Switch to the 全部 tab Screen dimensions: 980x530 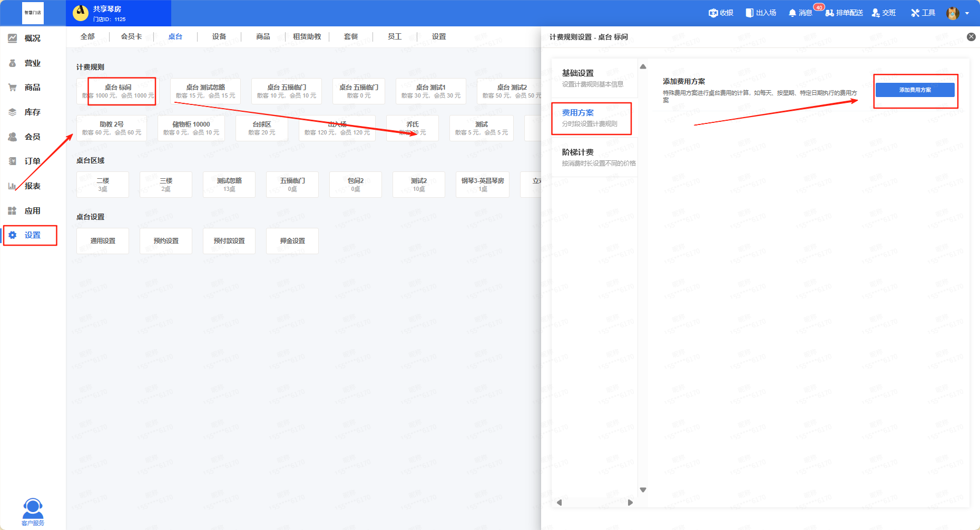click(87, 36)
